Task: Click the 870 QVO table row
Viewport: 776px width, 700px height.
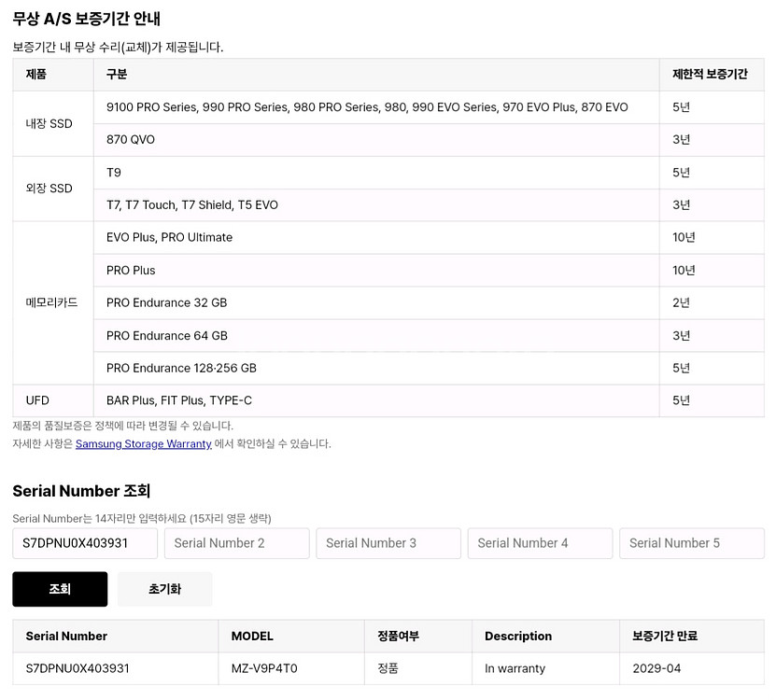Action: [x=131, y=140]
